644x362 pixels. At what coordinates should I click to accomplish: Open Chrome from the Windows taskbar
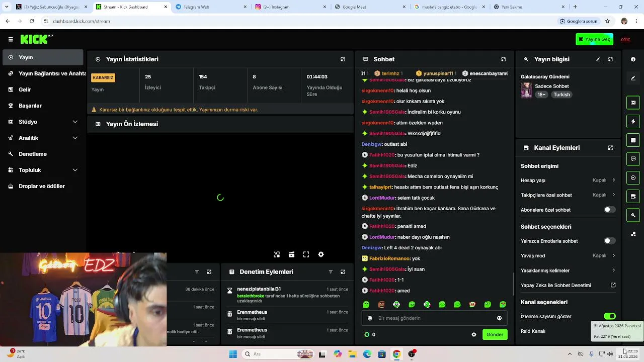pos(396,354)
